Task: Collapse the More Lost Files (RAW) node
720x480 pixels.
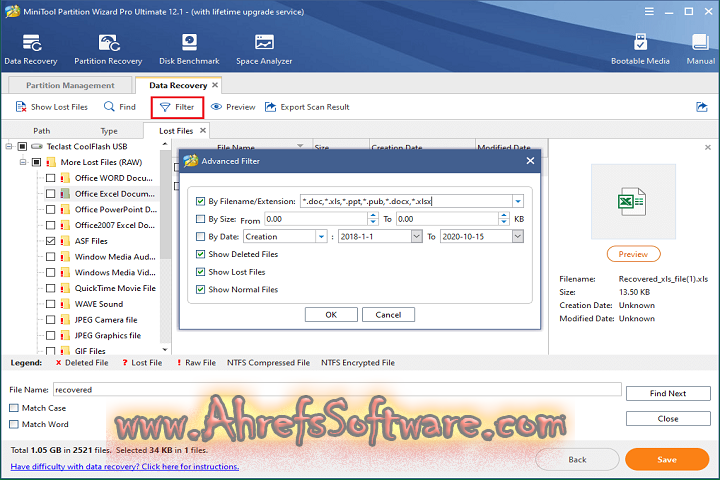Action: pyautogui.click(x=23, y=162)
